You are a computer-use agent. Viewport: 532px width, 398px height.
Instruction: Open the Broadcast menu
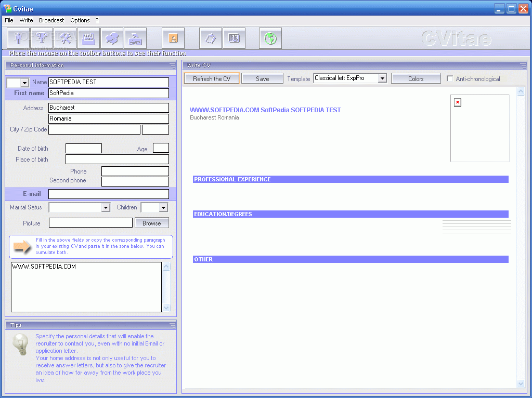[51, 20]
